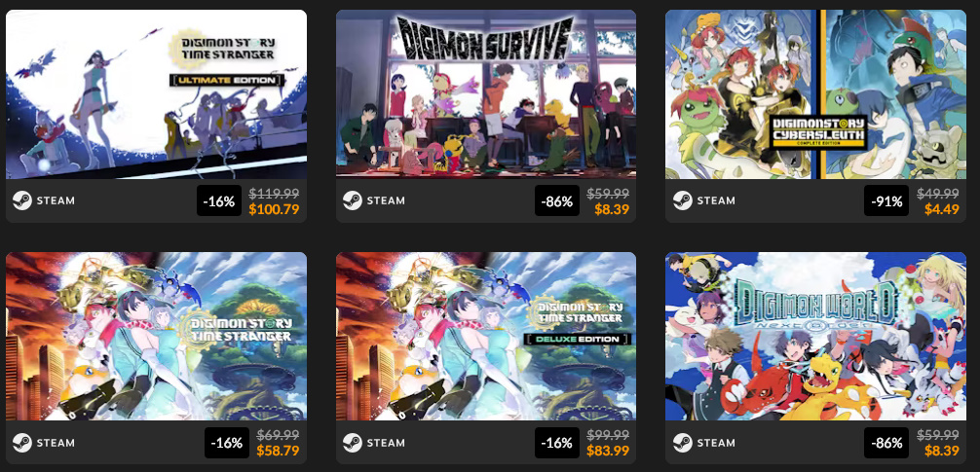Open the standard Time Stranger cover image
The height and width of the screenshot is (472, 980).
click(156, 336)
